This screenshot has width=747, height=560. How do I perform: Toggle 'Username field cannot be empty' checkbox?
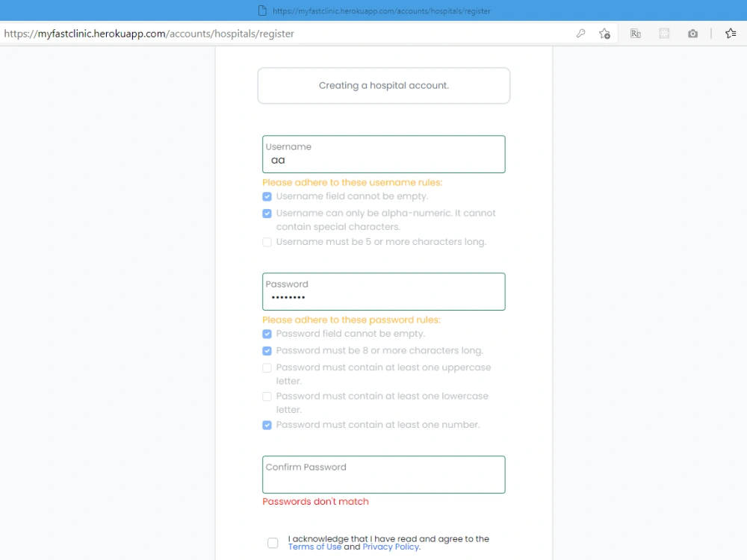click(267, 196)
